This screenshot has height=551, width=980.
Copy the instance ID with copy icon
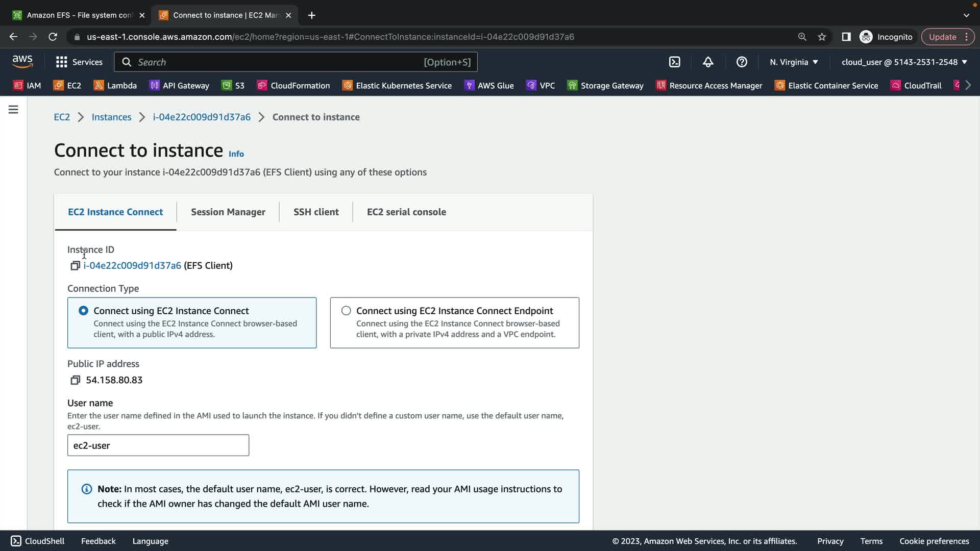click(x=75, y=266)
